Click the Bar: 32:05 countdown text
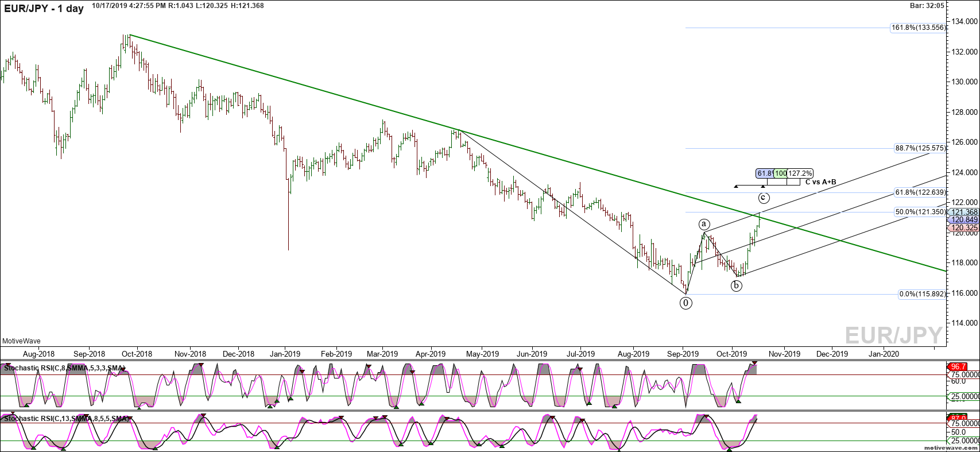The width and height of the screenshot is (980, 452). pyautogui.click(x=927, y=6)
